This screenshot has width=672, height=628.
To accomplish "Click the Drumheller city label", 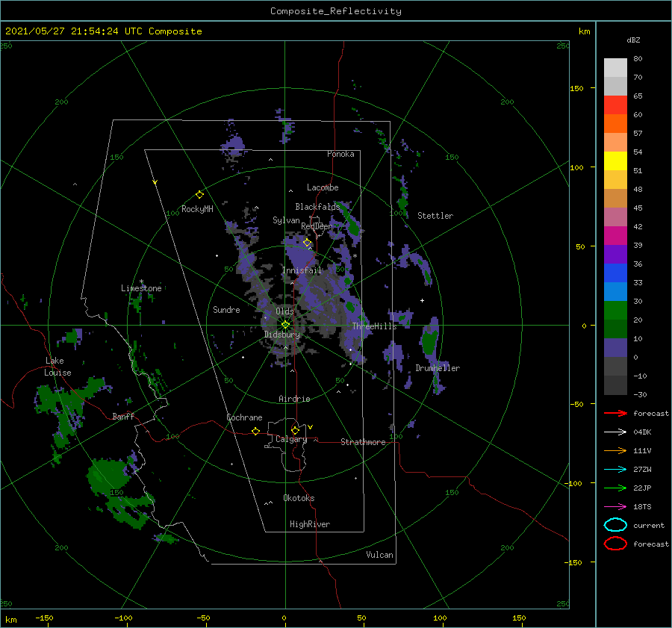I will tap(438, 368).
